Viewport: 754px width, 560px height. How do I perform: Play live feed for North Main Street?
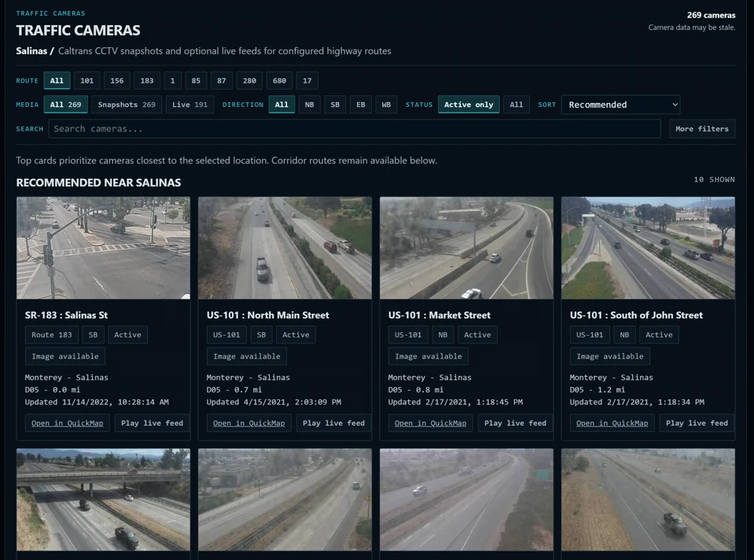click(333, 423)
